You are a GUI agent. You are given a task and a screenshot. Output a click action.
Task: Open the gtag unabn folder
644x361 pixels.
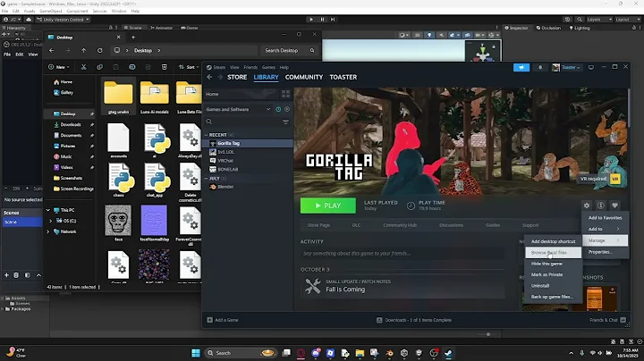118,97
